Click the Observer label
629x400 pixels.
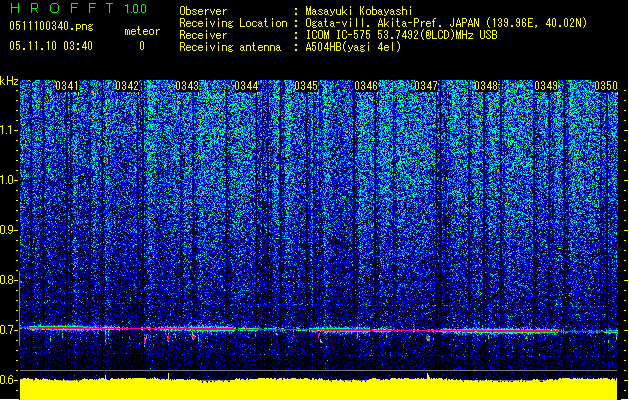(x=203, y=11)
